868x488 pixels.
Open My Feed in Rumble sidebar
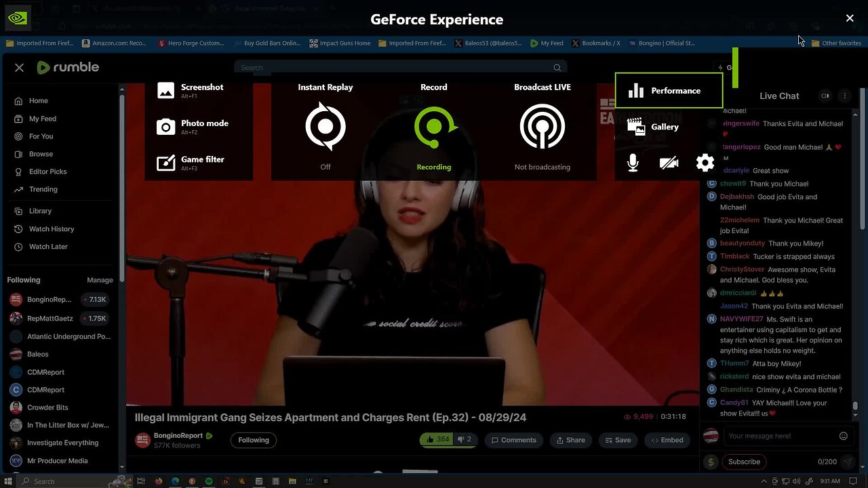35,119
